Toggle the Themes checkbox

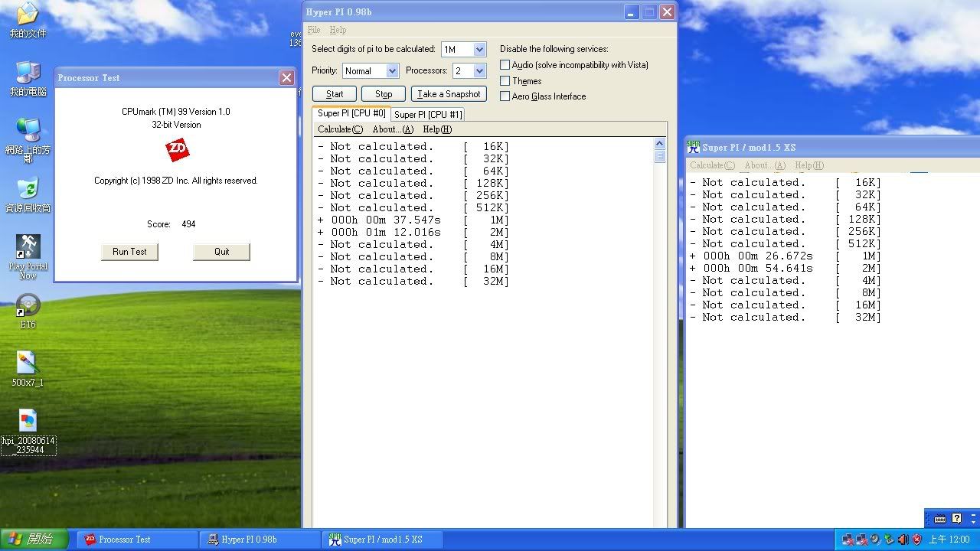[505, 80]
